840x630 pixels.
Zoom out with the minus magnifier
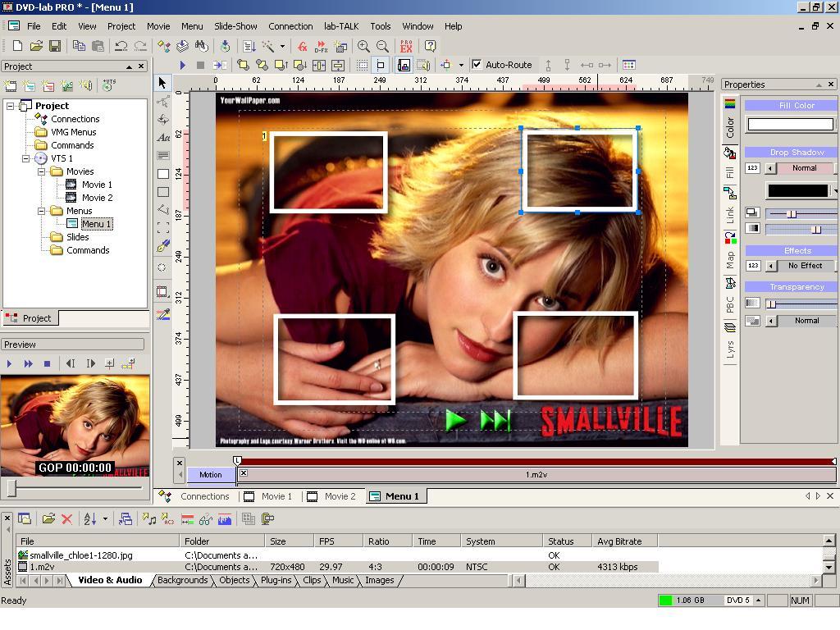(x=382, y=46)
